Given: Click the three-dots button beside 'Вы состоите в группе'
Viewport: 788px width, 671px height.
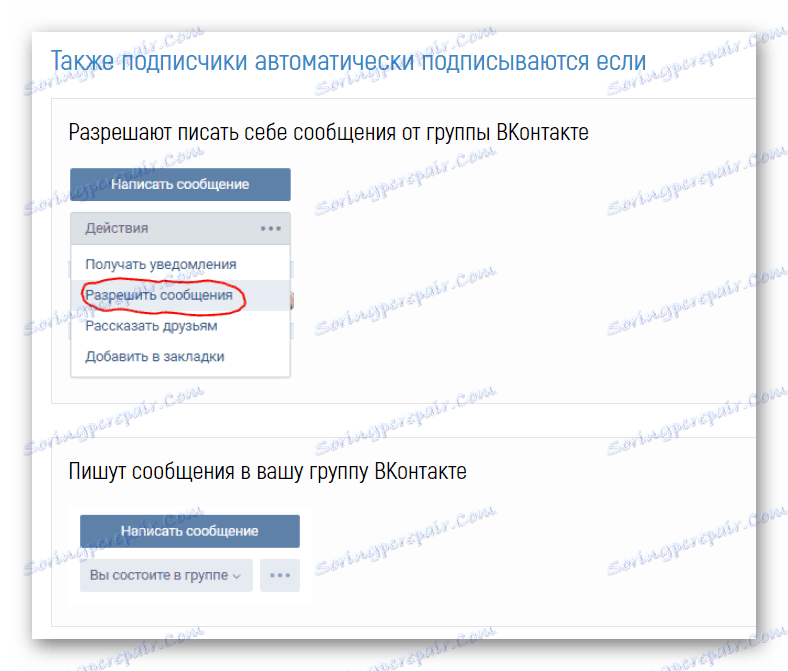Looking at the screenshot, I should pyautogui.click(x=280, y=575).
